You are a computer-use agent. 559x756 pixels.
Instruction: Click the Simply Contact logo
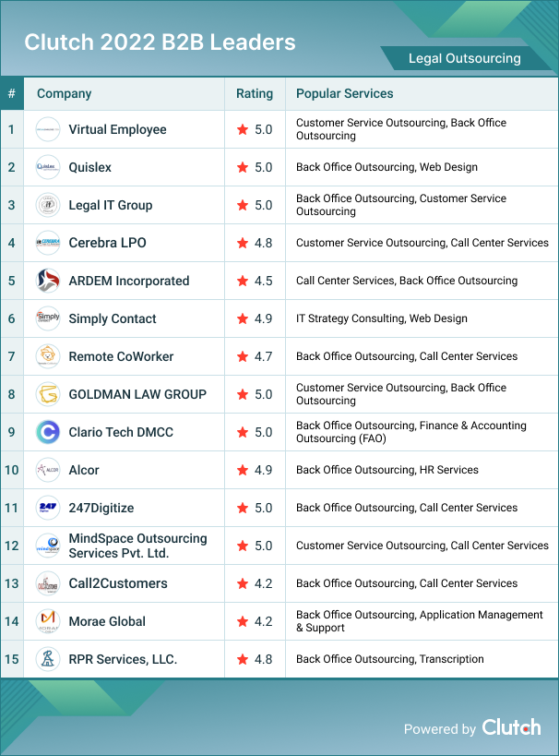point(48,318)
